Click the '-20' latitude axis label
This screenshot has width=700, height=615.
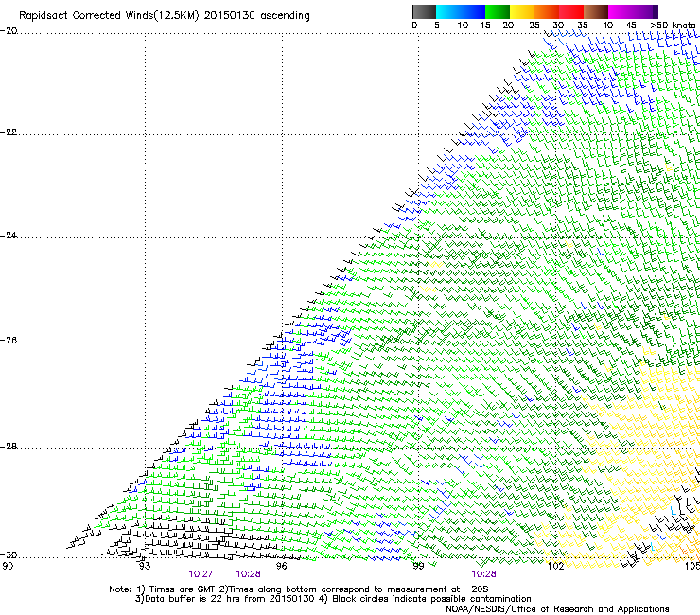pos(9,31)
